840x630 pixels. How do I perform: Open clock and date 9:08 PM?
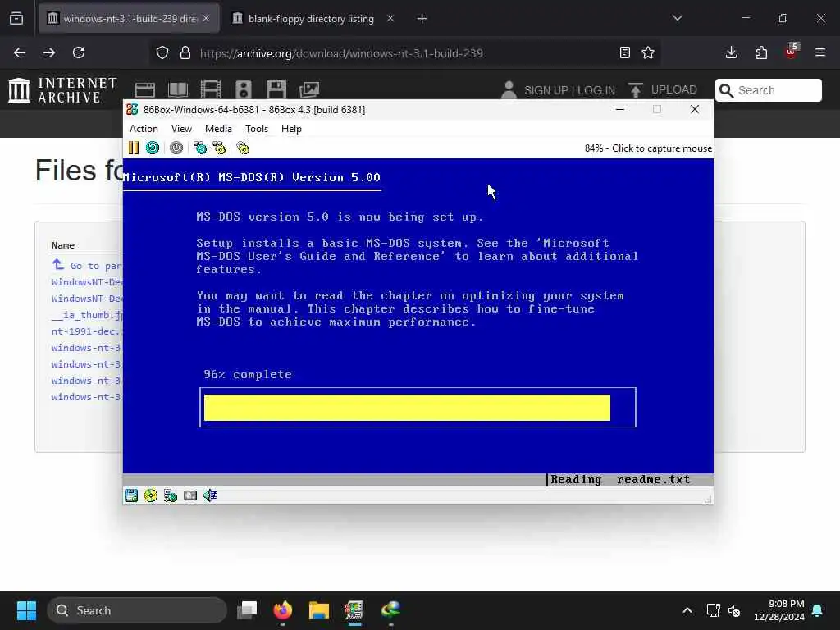779,610
